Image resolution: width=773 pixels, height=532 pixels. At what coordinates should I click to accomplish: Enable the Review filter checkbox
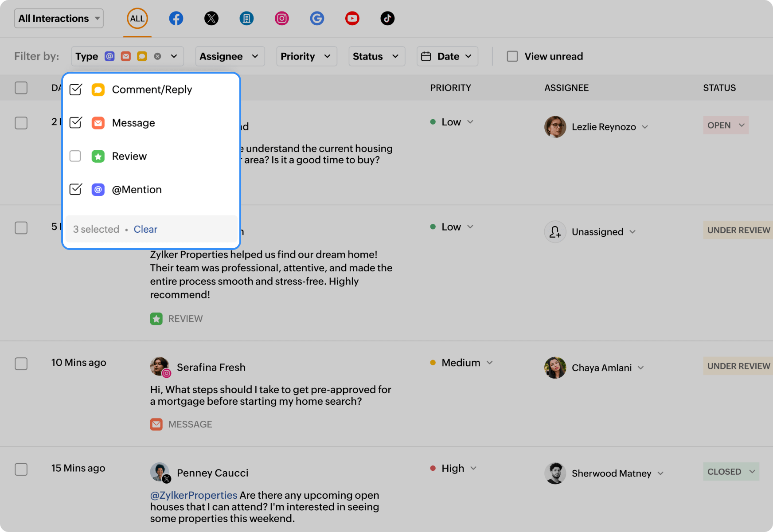coord(75,156)
